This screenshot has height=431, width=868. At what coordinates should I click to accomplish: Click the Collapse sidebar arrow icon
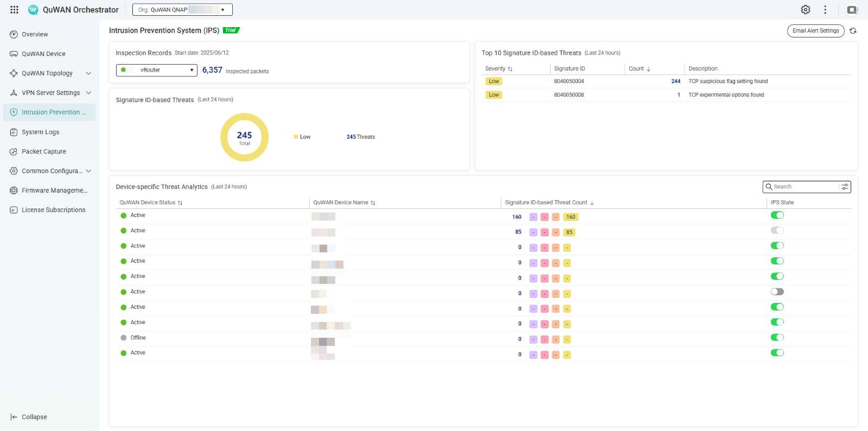tap(14, 417)
